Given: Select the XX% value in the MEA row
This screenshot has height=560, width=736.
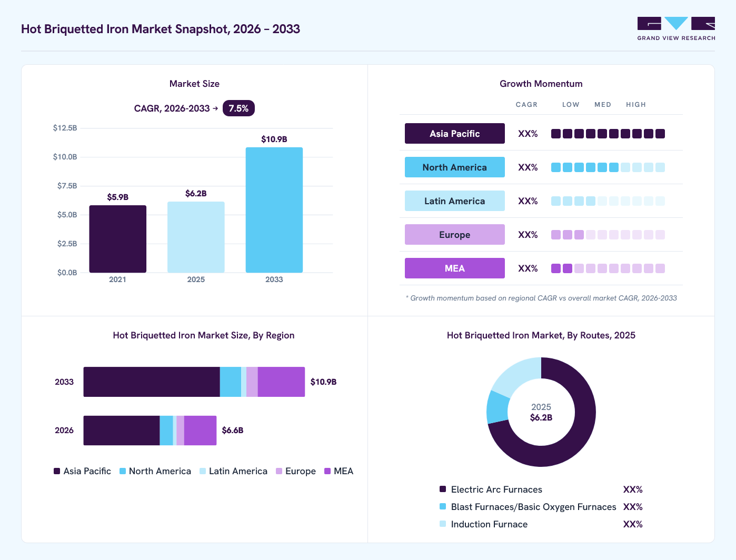Looking at the screenshot, I should (528, 268).
